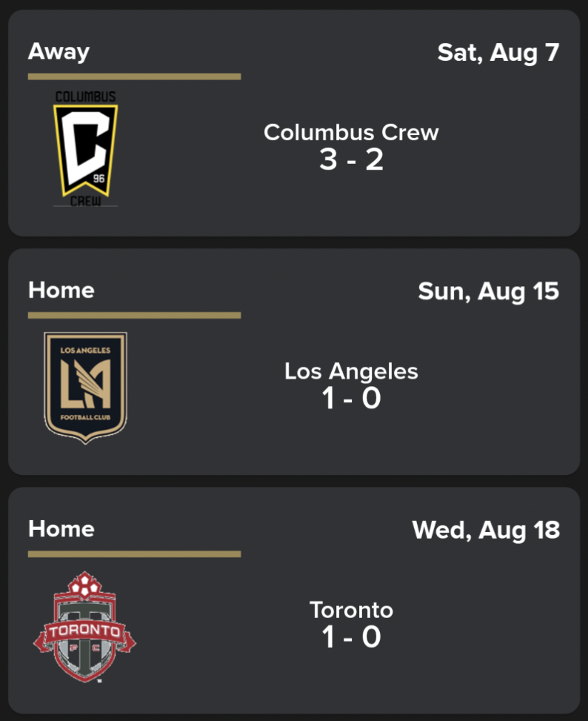The height and width of the screenshot is (721, 588).
Task: Select the Sat, Aug 7 date label
Action: [499, 53]
